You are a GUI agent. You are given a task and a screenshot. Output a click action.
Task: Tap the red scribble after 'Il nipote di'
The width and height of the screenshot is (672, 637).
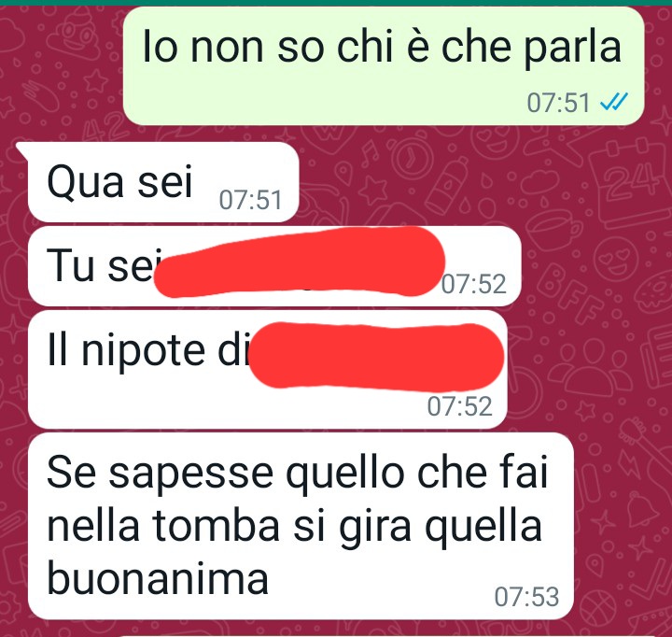376,356
